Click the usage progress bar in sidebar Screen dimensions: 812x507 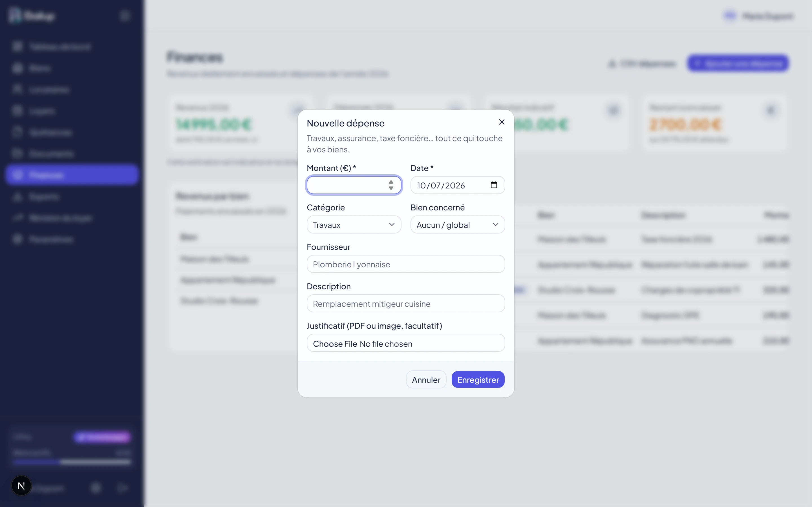coord(72,462)
